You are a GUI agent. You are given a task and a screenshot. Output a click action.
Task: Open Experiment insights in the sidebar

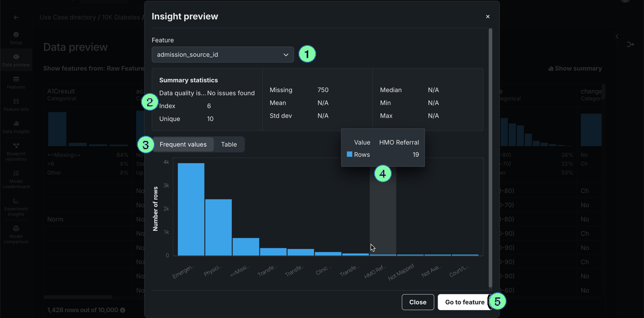pyautogui.click(x=16, y=207)
